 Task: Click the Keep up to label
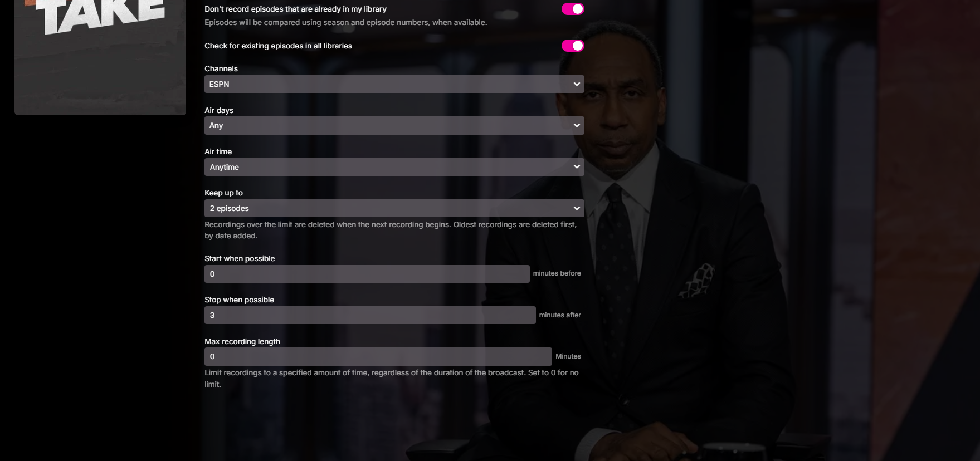pos(223,193)
